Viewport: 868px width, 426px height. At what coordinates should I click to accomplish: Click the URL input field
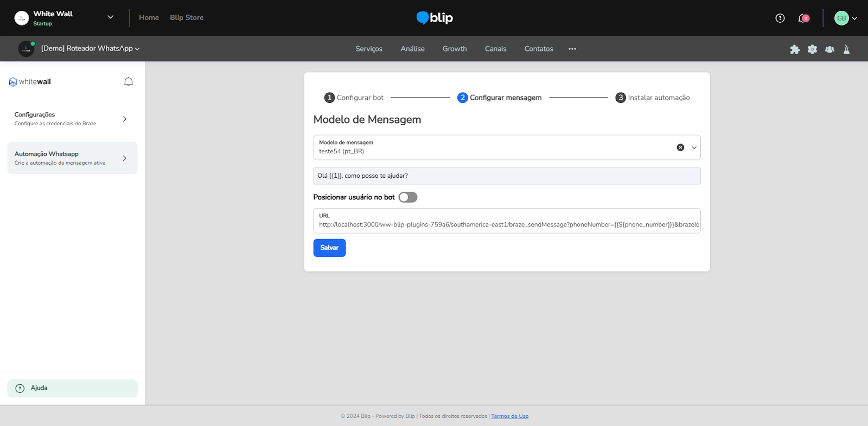pyautogui.click(x=507, y=221)
